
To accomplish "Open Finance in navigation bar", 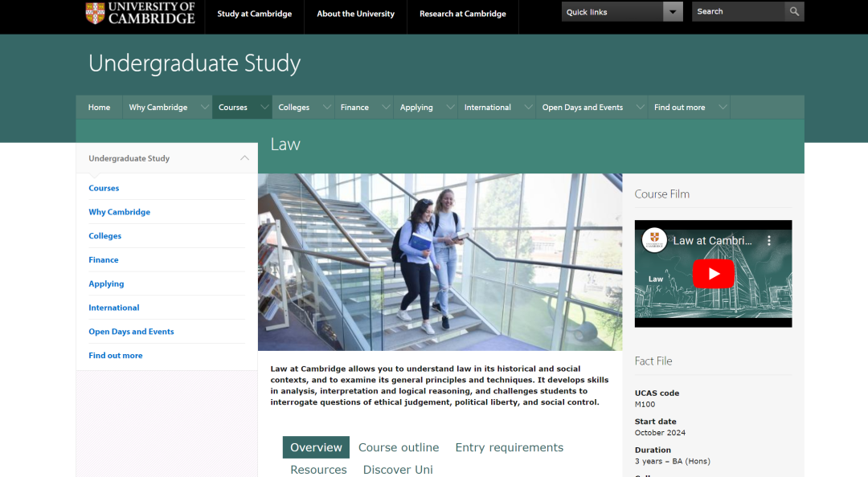I will tap(355, 108).
